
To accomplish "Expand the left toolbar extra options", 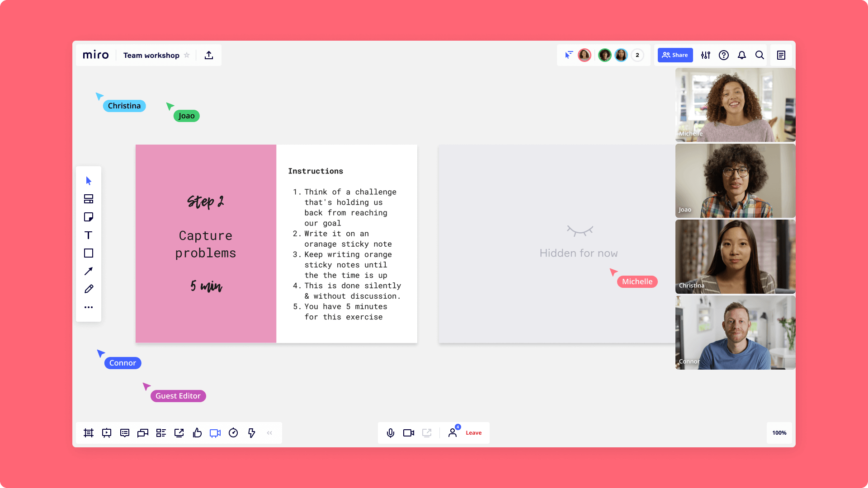I will click(x=88, y=307).
